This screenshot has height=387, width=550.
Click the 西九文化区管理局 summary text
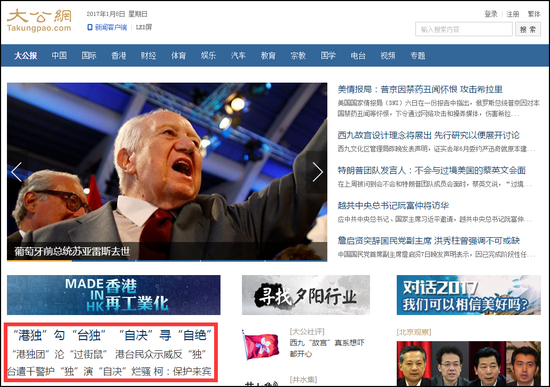[436, 149]
